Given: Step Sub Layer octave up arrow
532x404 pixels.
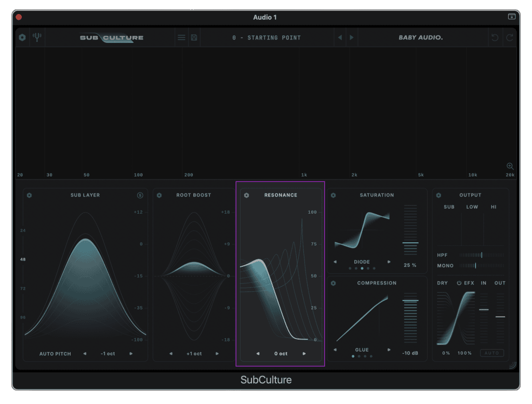Looking at the screenshot, I should (131, 354).
